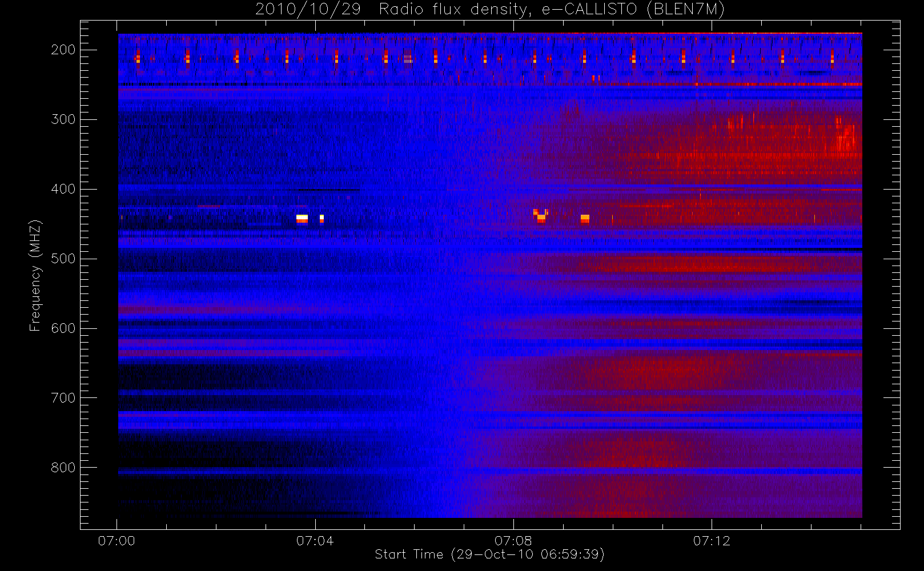Click the 300 frequency tick label
924x571 pixels.
click(63, 119)
